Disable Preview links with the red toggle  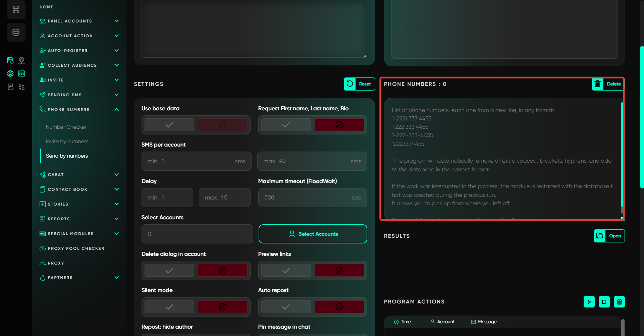(339, 270)
